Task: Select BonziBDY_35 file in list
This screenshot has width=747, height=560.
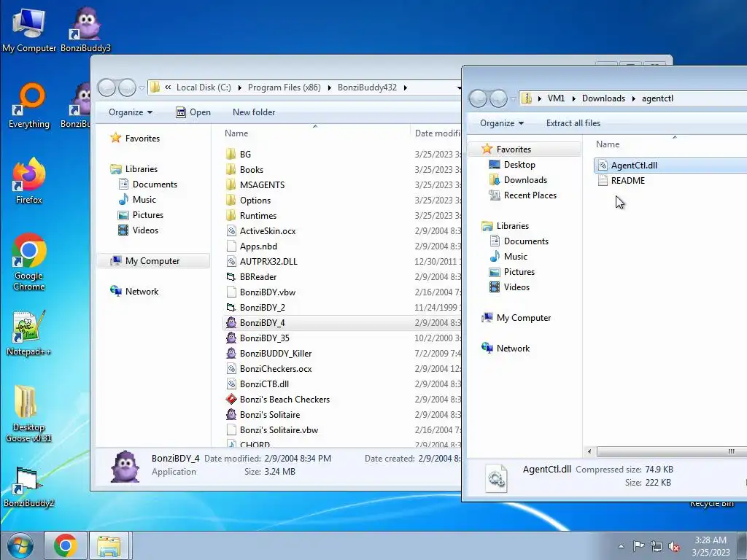Action: pos(264,338)
